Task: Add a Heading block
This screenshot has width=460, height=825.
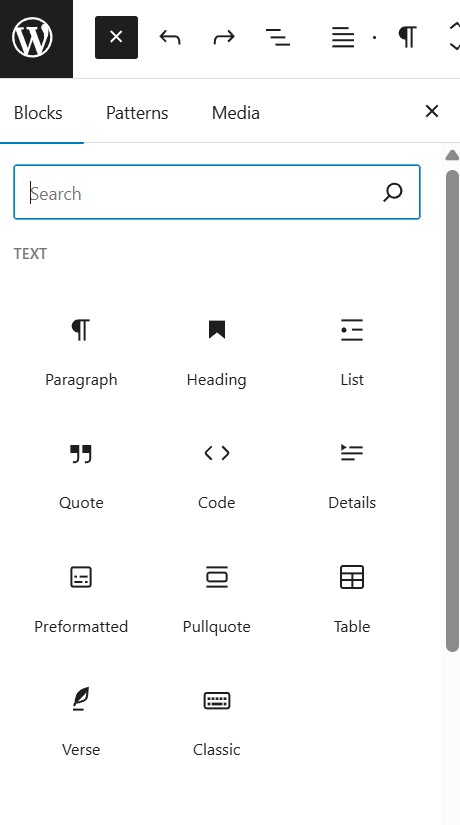Action: pyautogui.click(x=216, y=351)
